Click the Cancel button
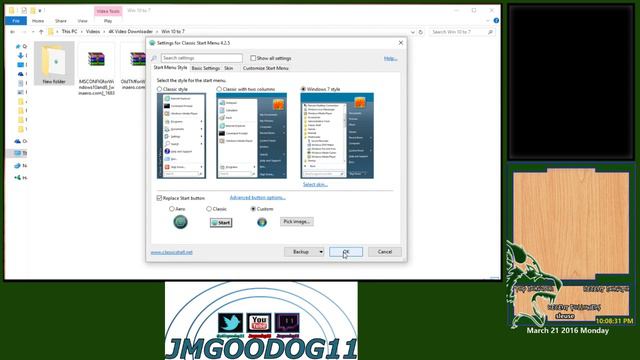The image size is (640, 360). [x=384, y=252]
